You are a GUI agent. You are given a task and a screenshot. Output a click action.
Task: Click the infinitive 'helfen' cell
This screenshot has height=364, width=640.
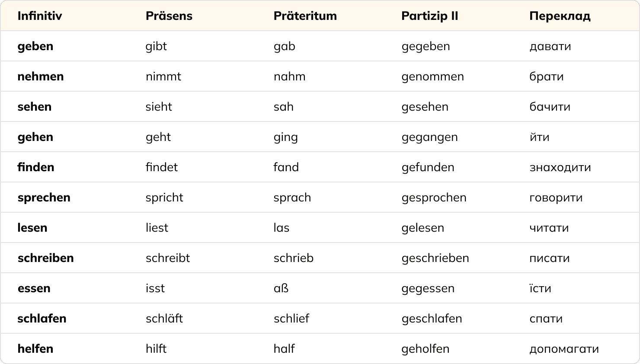35,349
